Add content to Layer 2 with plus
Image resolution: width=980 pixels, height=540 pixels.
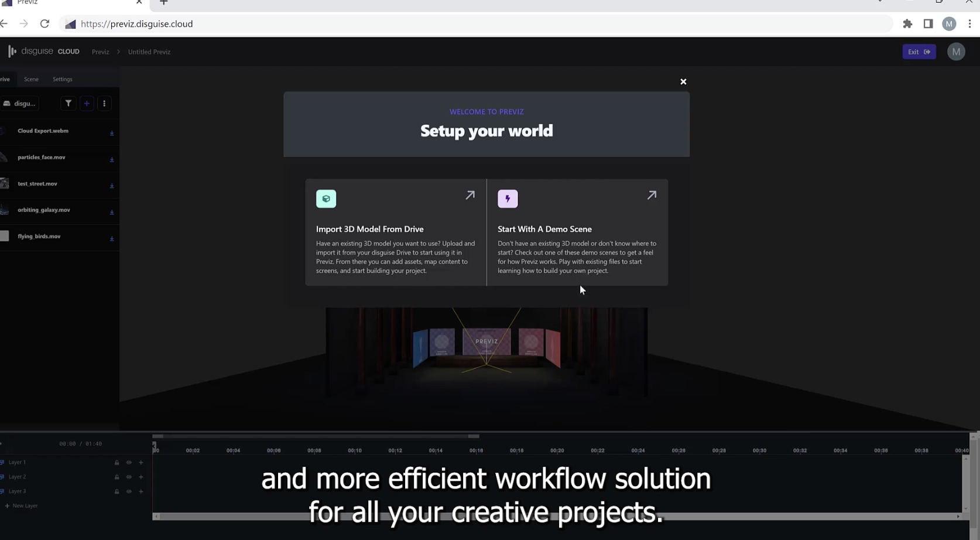click(x=141, y=477)
